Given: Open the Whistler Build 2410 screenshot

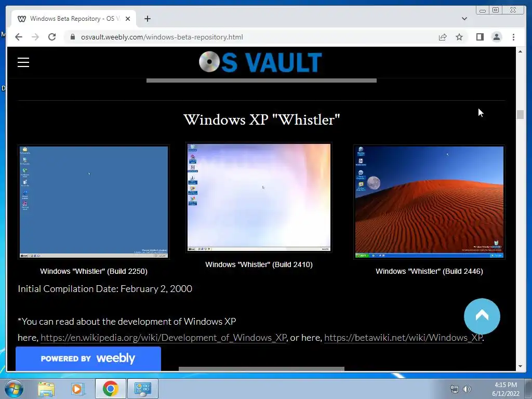Looking at the screenshot, I should click(259, 197).
